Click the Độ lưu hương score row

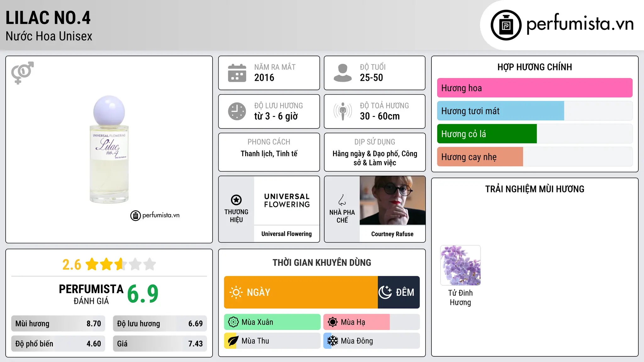[x=160, y=324]
